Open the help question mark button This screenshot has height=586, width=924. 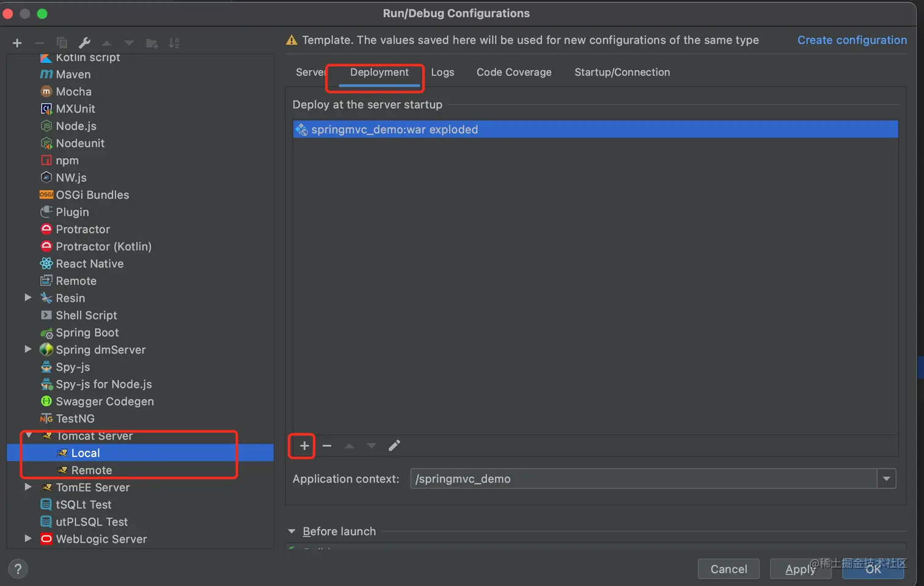click(18, 569)
